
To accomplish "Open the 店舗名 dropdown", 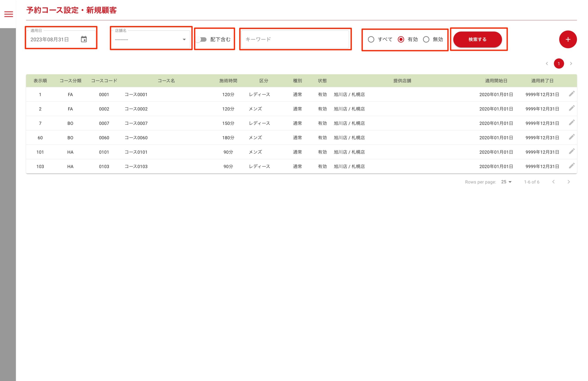I will (150, 39).
